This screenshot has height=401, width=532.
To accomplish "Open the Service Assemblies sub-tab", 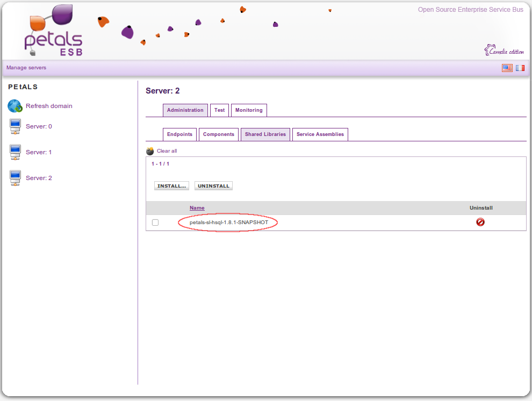I will 320,134.
